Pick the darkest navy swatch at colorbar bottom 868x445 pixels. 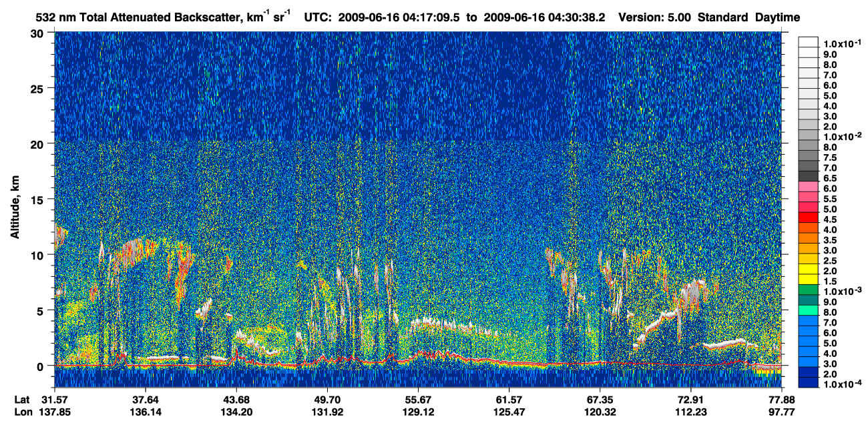point(809,383)
